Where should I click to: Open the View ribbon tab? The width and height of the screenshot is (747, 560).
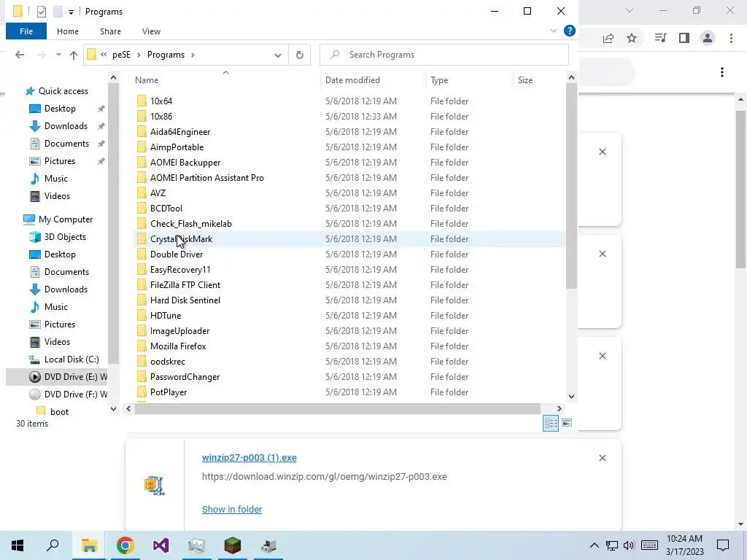[151, 31]
